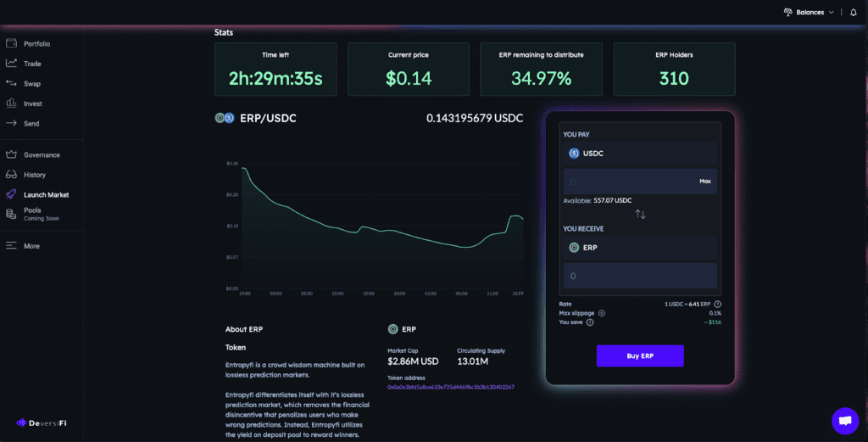Click the ERP Holders 310 card
Viewport: 868px width, 442px height.
(x=674, y=70)
